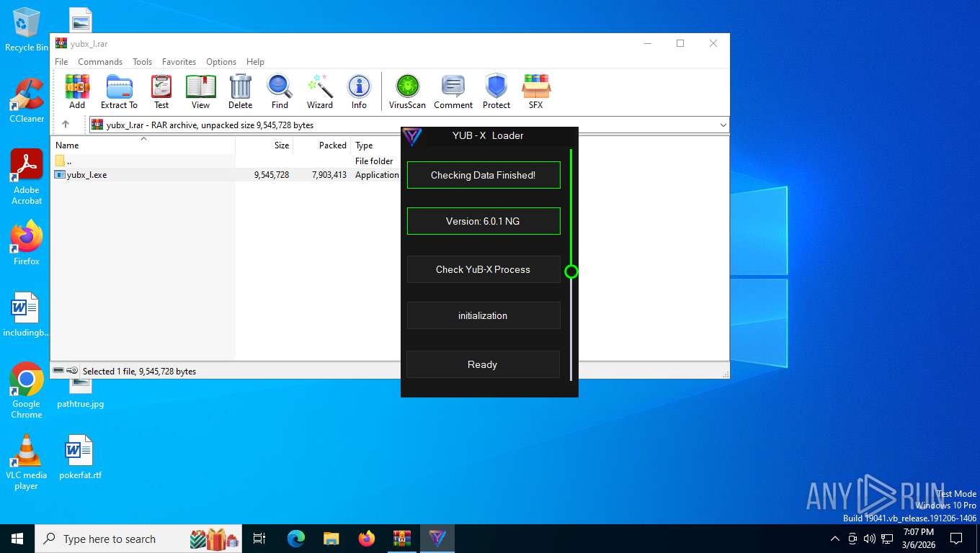Open the File menu
Image resolution: width=980 pixels, height=553 pixels.
click(x=61, y=62)
